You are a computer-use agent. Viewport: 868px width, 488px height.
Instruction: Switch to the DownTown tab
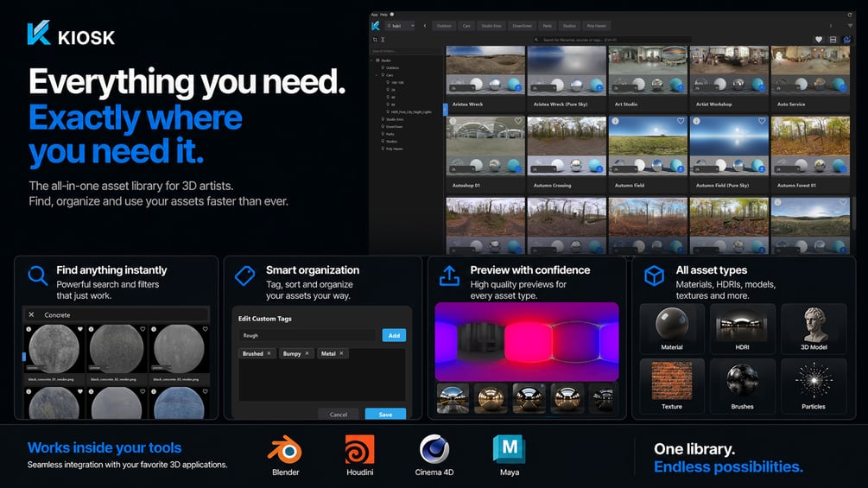pos(522,26)
